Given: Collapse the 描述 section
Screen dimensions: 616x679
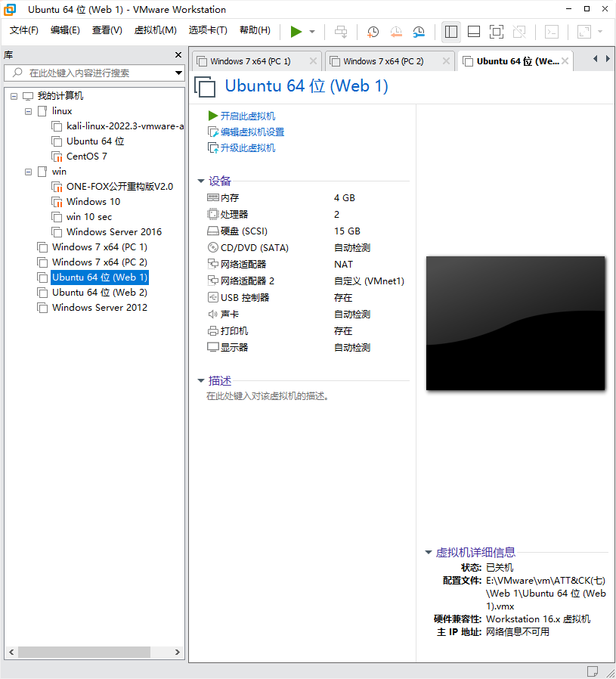Looking at the screenshot, I should [x=200, y=381].
